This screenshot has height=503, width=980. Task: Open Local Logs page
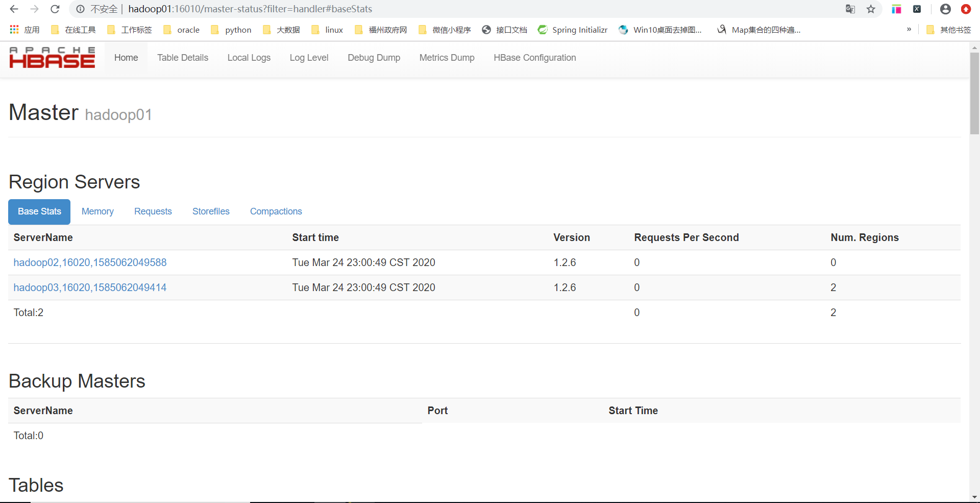pos(249,58)
